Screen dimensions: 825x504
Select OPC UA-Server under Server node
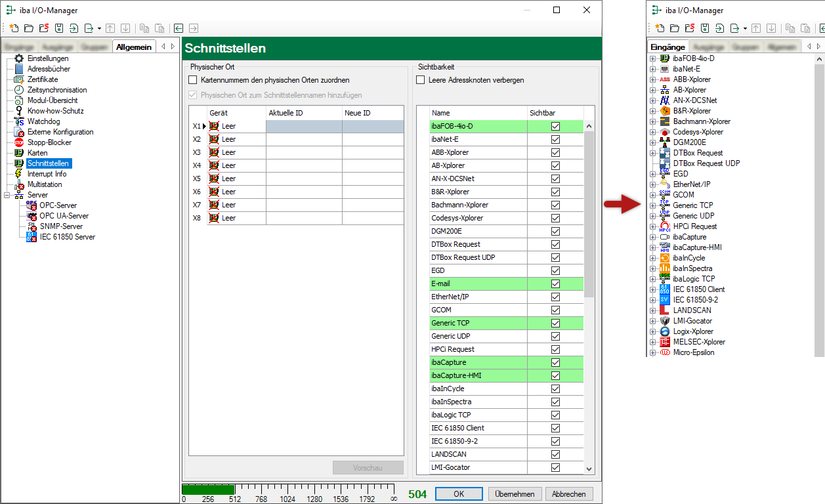[64, 216]
